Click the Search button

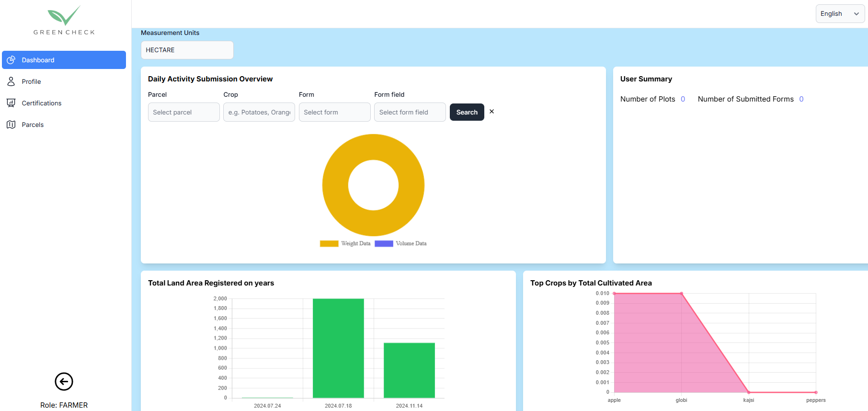[x=467, y=112]
